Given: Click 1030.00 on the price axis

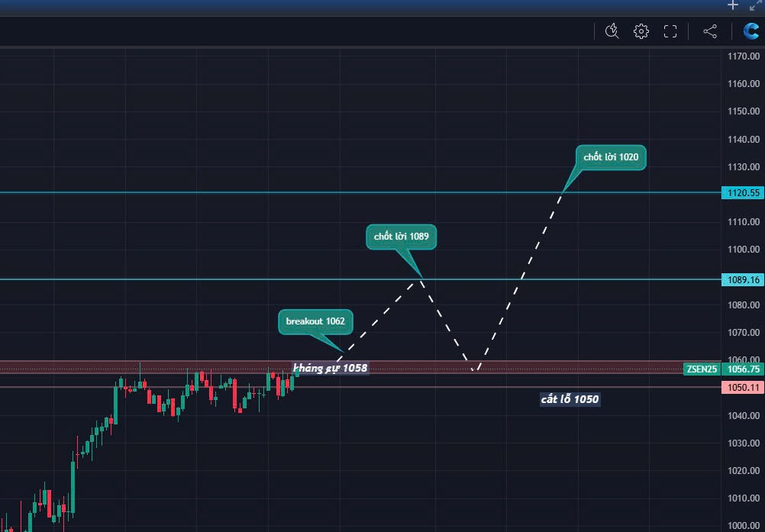Looking at the screenshot, I should pos(744,443).
